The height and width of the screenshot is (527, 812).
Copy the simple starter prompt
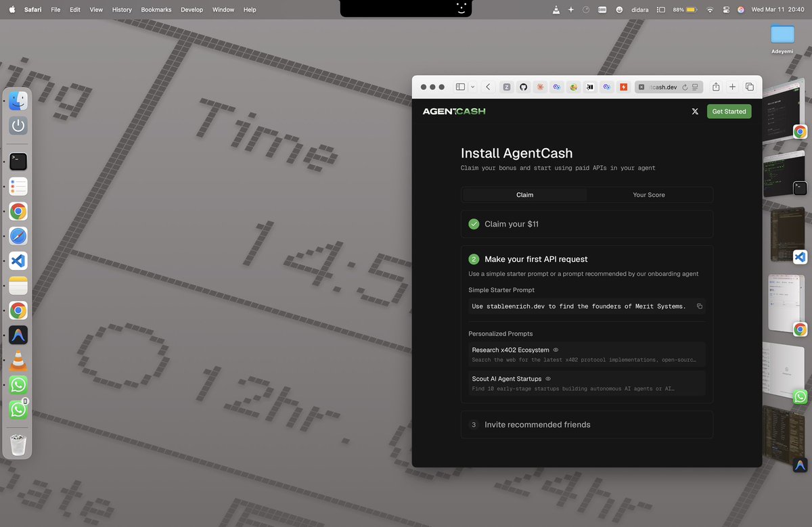(700, 306)
